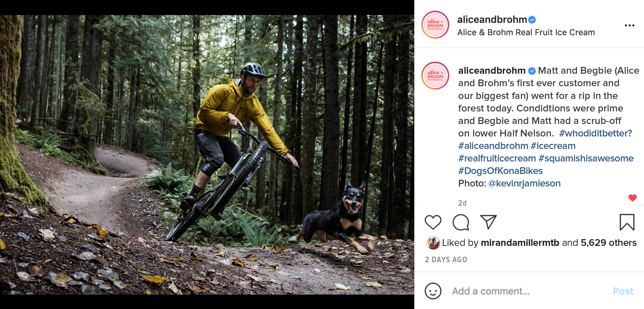Share post using paper plane icon
This screenshot has width=644, height=309.
[488, 222]
